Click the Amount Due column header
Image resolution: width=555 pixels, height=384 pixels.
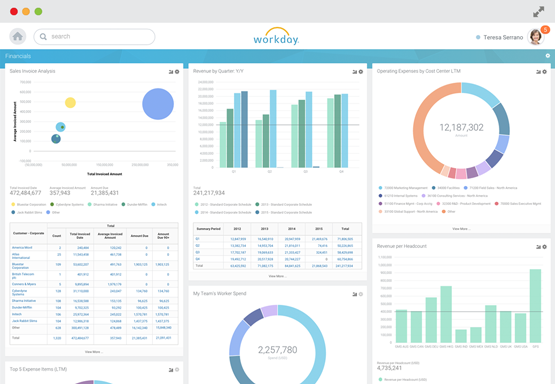tap(139, 236)
